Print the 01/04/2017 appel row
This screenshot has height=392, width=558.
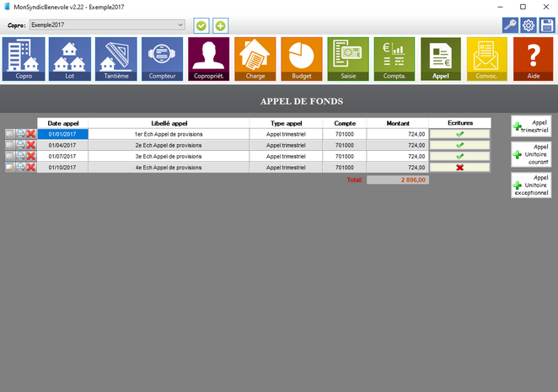tap(20, 145)
